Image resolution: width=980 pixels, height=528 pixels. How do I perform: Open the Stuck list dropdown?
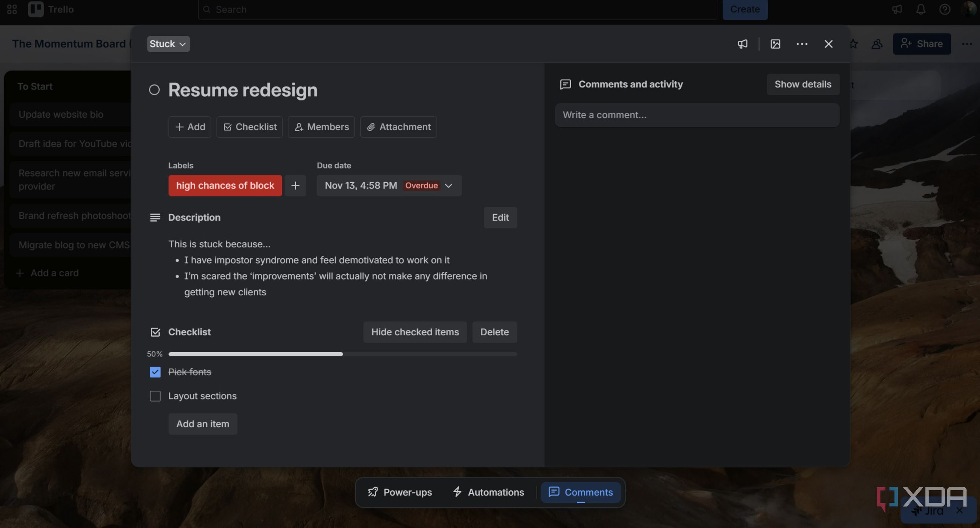[168, 44]
